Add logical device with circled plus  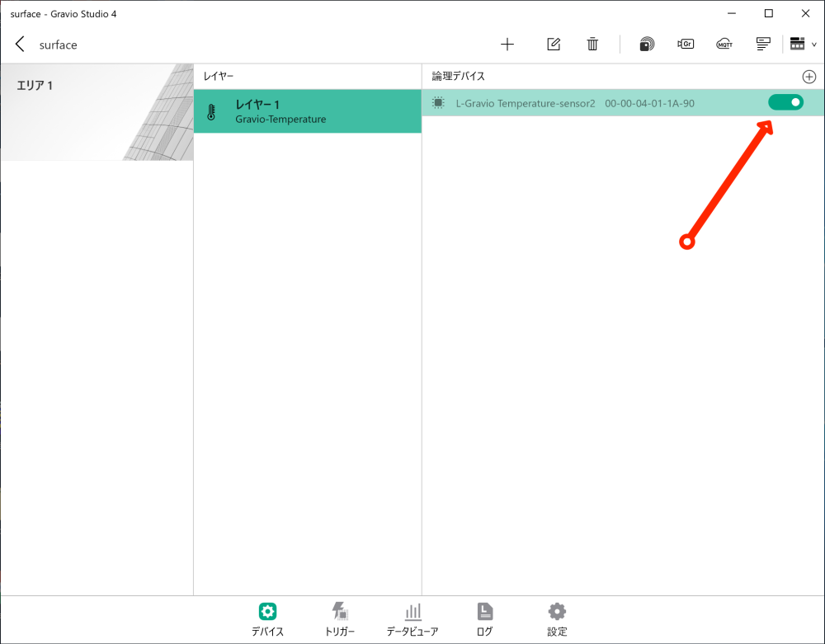click(808, 77)
